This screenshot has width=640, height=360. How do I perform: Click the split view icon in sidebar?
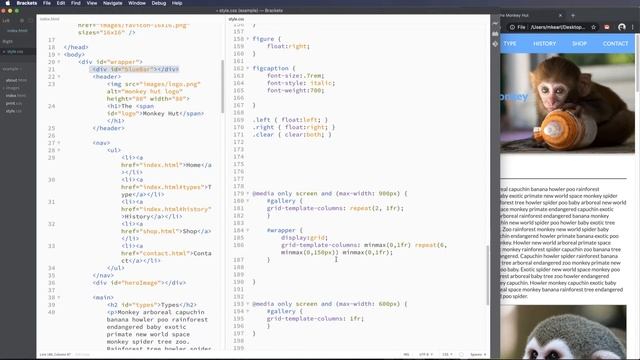[30, 20]
